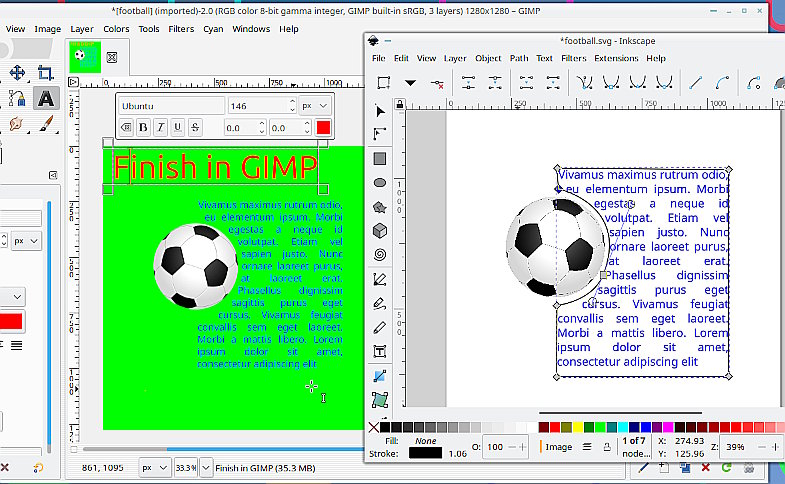
Task: Clear text style in GIMP text overlay
Action: tap(126, 128)
